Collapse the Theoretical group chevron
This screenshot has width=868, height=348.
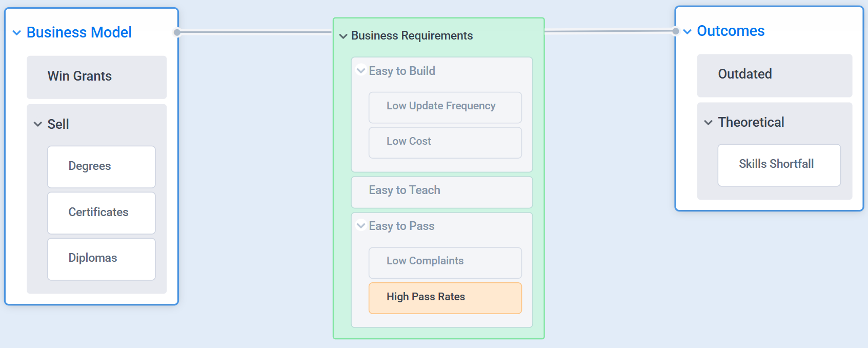[708, 123]
